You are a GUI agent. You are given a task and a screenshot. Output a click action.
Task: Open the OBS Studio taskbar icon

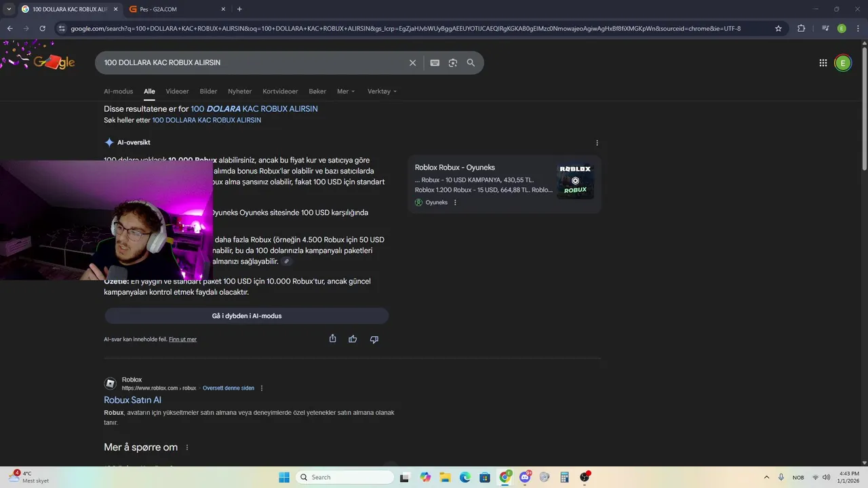coord(585,477)
